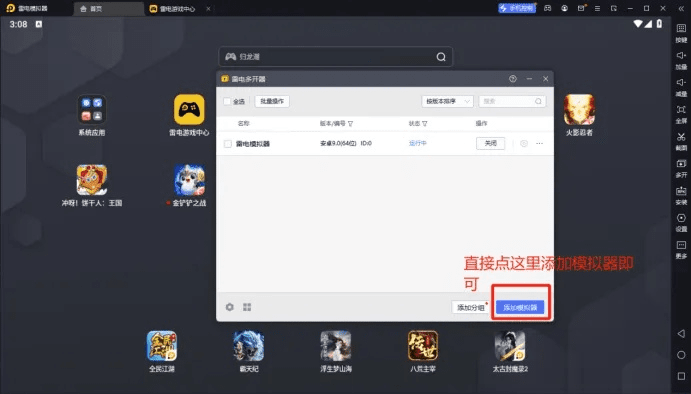Screen dimensions: 691x394
Task: Focus the desktop search bar showing 归龙潮
Action: [335, 57]
